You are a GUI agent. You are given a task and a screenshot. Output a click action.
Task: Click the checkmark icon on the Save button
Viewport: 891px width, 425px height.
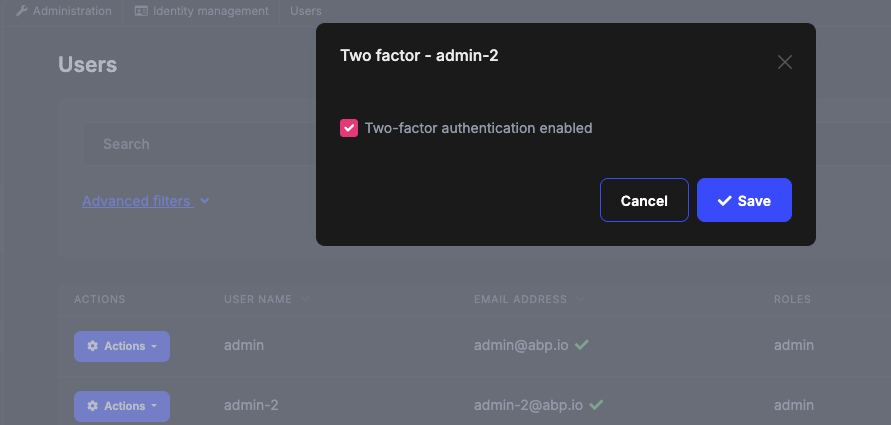[x=725, y=201]
